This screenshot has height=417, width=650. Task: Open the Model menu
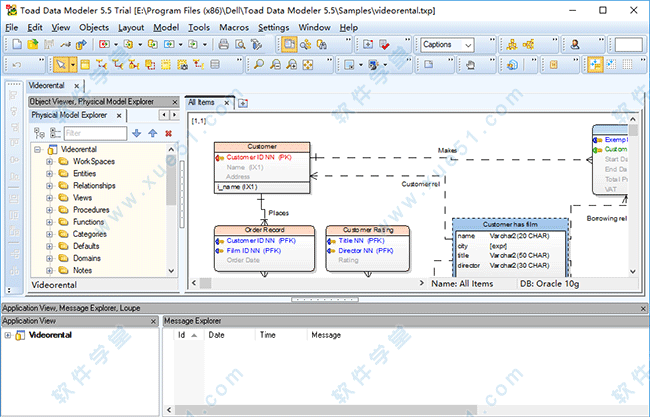tap(166, 28)
